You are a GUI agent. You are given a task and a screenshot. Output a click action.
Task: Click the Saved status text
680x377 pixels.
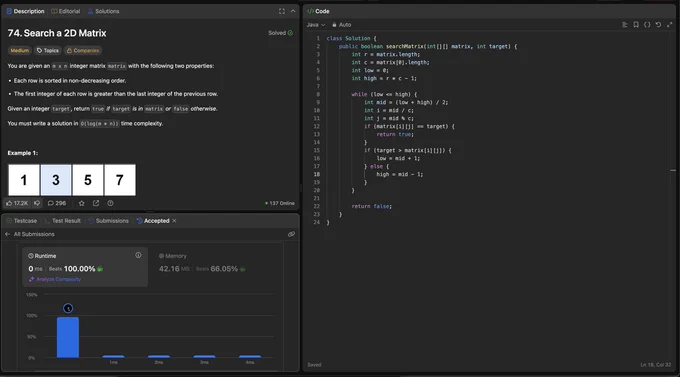click(x=314, y=365)
